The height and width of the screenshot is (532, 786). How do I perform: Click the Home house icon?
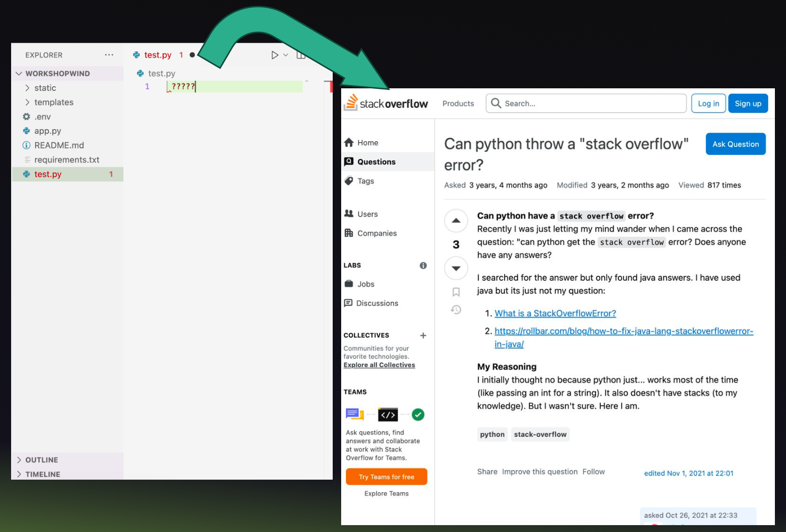click(x=349, y=142)
